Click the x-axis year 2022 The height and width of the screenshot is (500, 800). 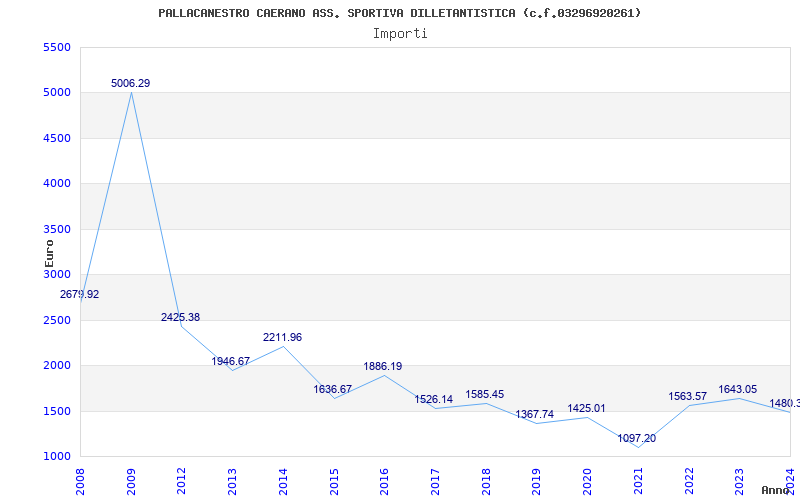point(689,482)
